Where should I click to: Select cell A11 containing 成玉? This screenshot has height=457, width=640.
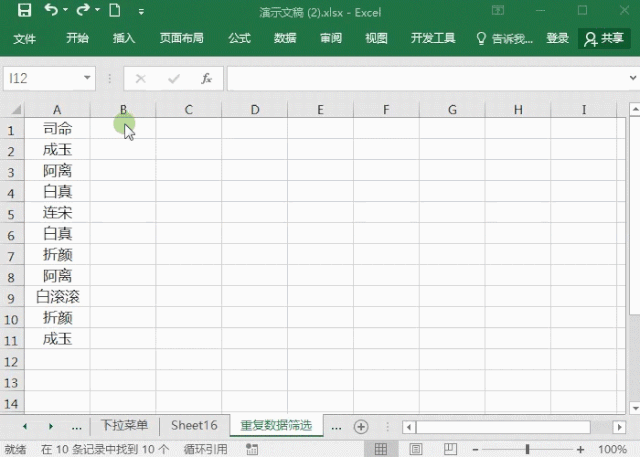pos(57,339)
